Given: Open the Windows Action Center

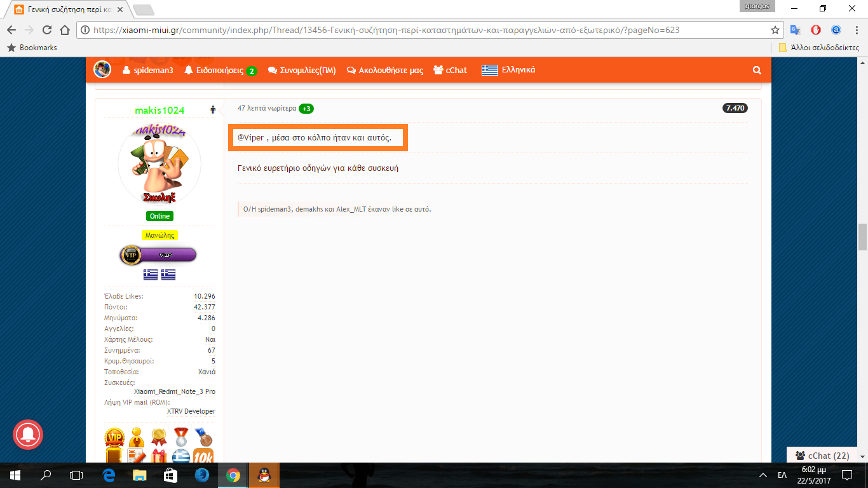Looking at the screenshot, I should tap(847, 475).
